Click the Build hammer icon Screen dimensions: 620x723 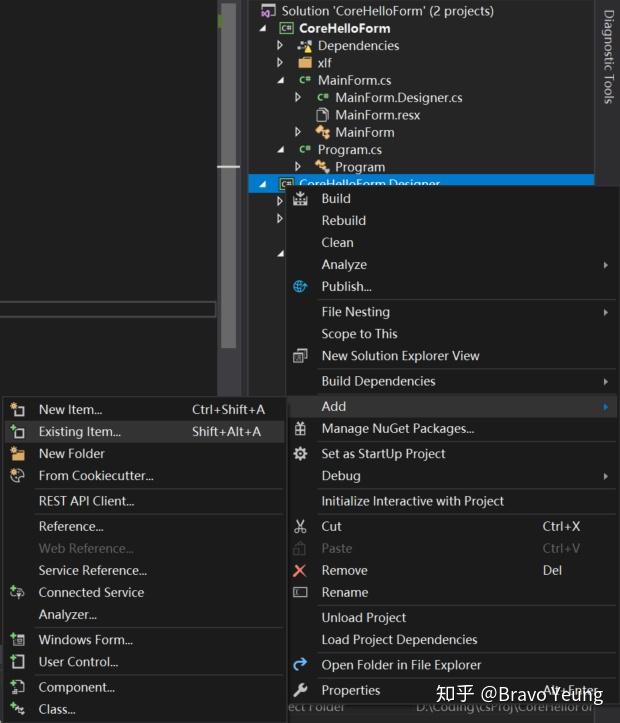tap(300, 199)
